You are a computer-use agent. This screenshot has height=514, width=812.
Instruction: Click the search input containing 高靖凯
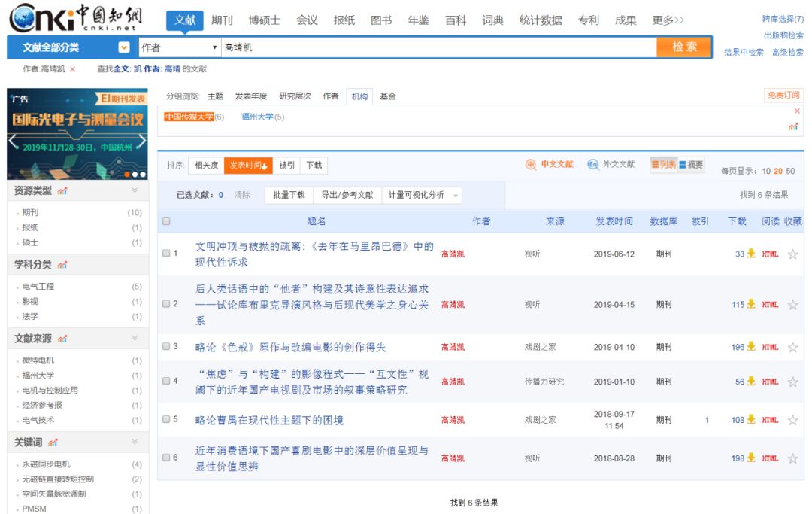tap(438, 47)
